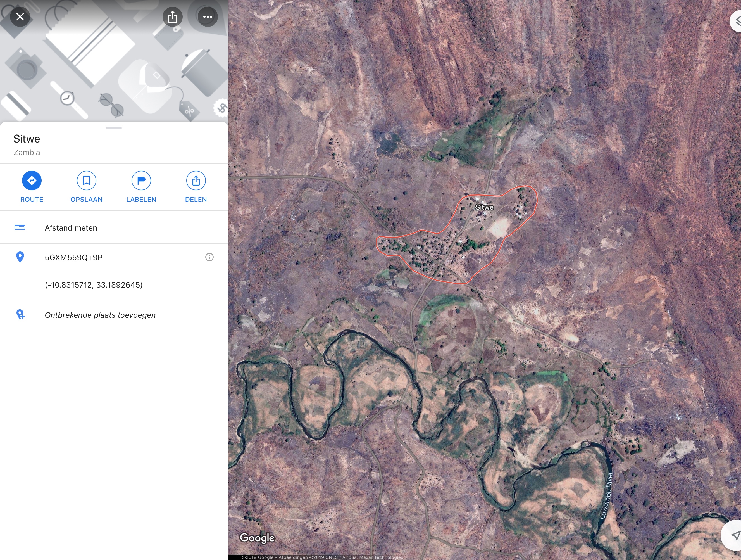
Task: Tap the share icon in header
Action: pos(173,17)
